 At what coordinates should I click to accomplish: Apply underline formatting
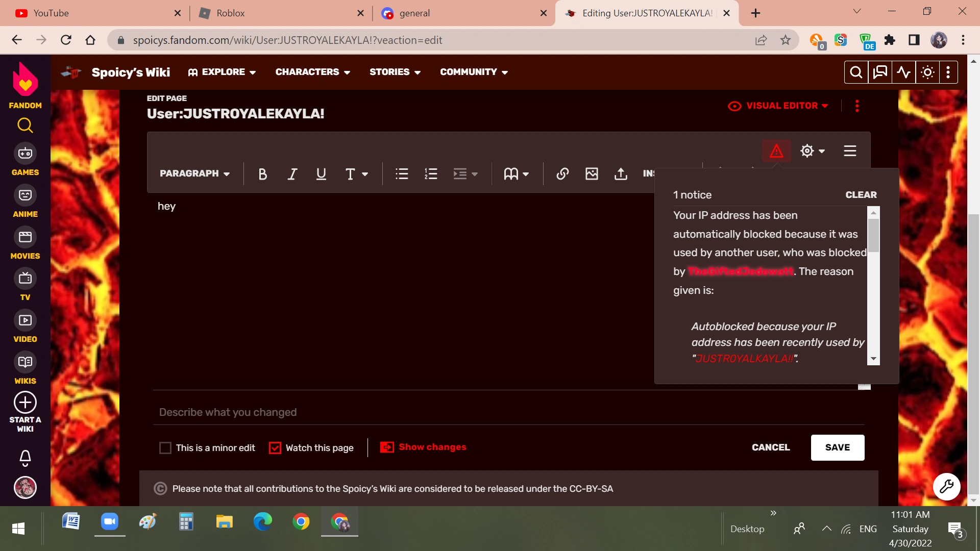point(321,174)
